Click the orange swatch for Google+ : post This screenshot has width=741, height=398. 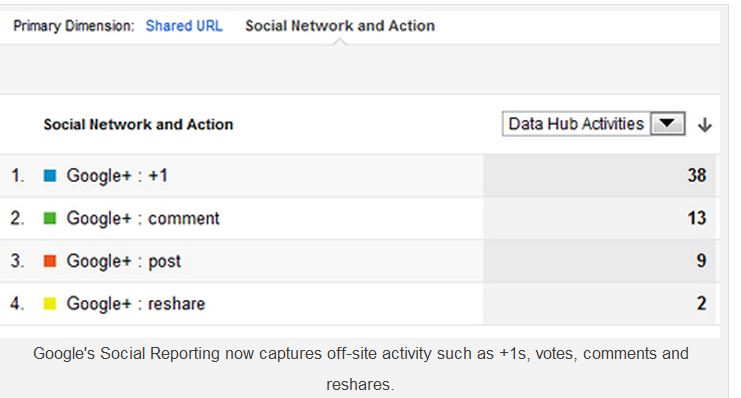[x=50, y=261]
